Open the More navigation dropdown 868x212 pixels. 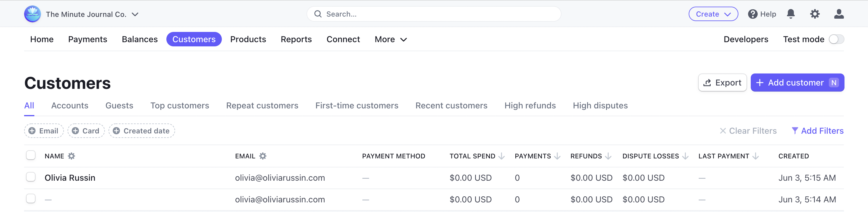tap(391, 39)
